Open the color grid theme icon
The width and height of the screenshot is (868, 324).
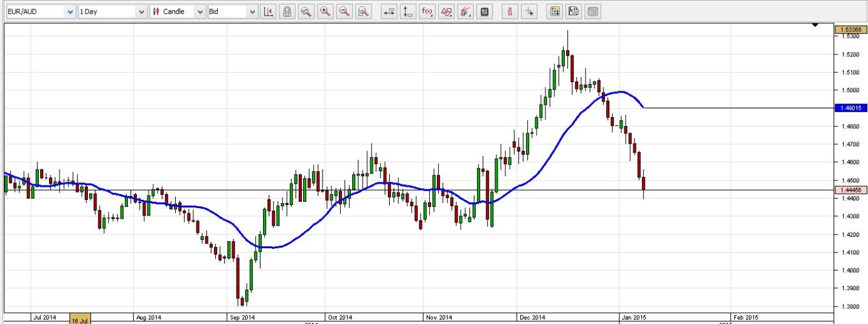point(554,11)
